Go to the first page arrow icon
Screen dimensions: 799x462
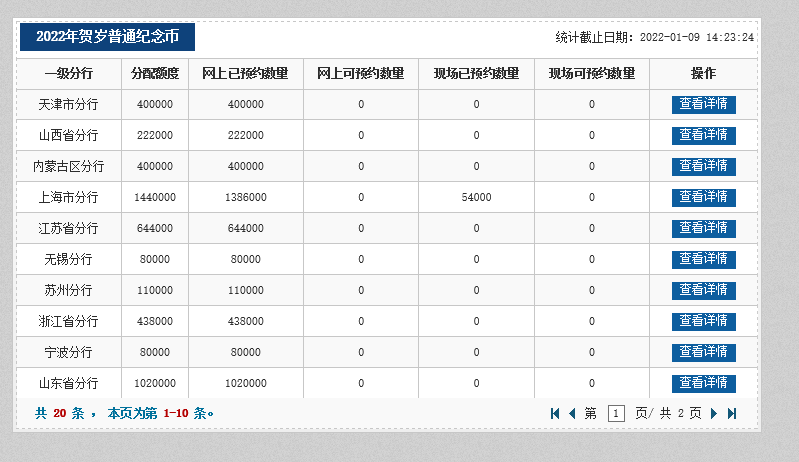555,413
